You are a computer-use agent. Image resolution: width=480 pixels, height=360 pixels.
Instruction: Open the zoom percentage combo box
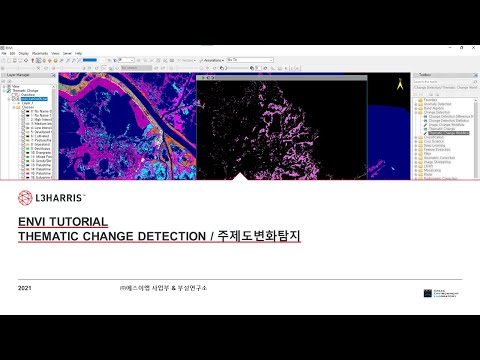pyautogui.click(x=126, y=60)
